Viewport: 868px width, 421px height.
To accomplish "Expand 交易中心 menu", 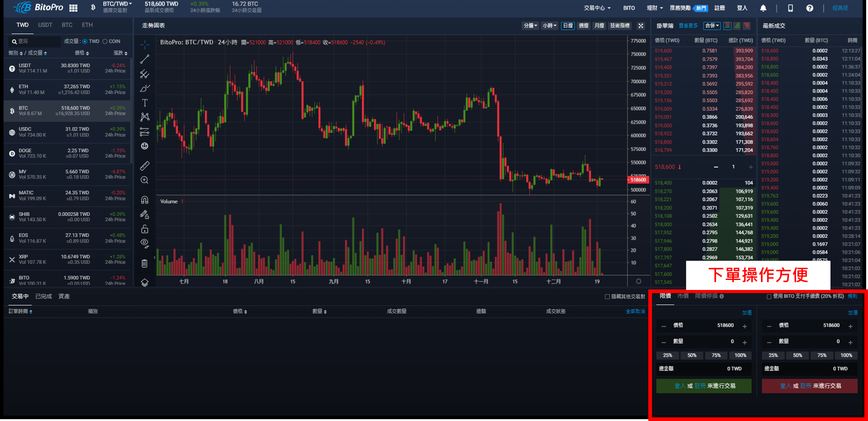I will point(597,8).
